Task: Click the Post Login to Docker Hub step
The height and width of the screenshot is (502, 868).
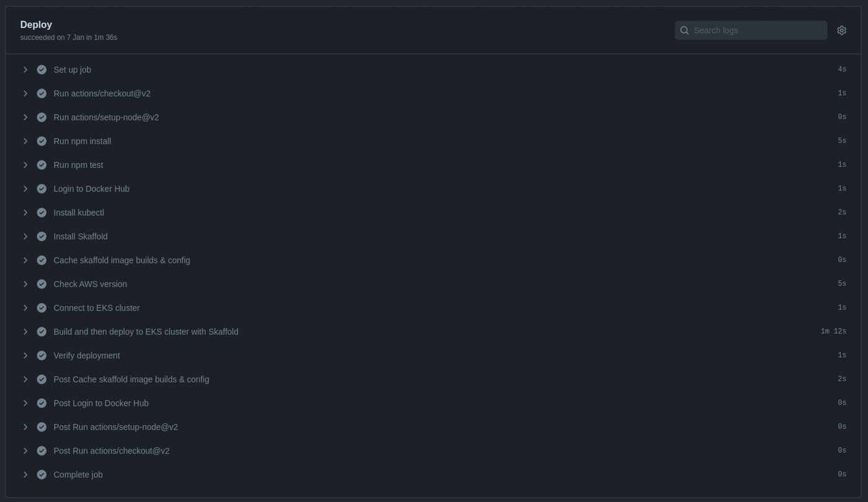Action: click(101, 403)
